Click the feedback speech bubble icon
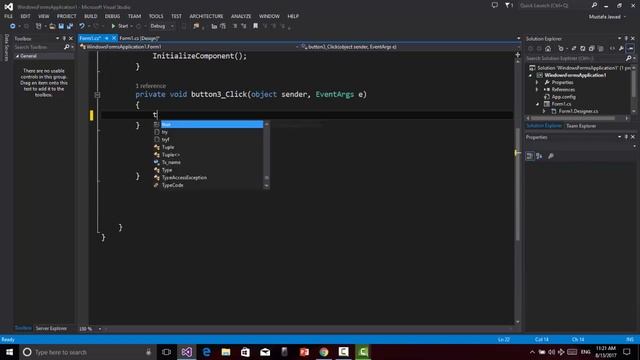Screen dimensions: 640x360 pyautogui.click(x=495, y=5)
